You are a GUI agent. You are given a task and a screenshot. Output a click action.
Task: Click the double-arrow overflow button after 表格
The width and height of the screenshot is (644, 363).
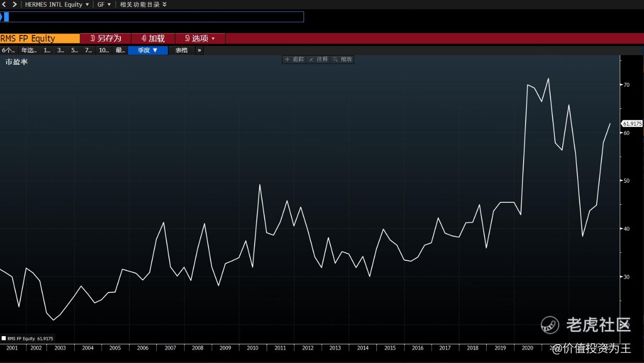(199, 50)
